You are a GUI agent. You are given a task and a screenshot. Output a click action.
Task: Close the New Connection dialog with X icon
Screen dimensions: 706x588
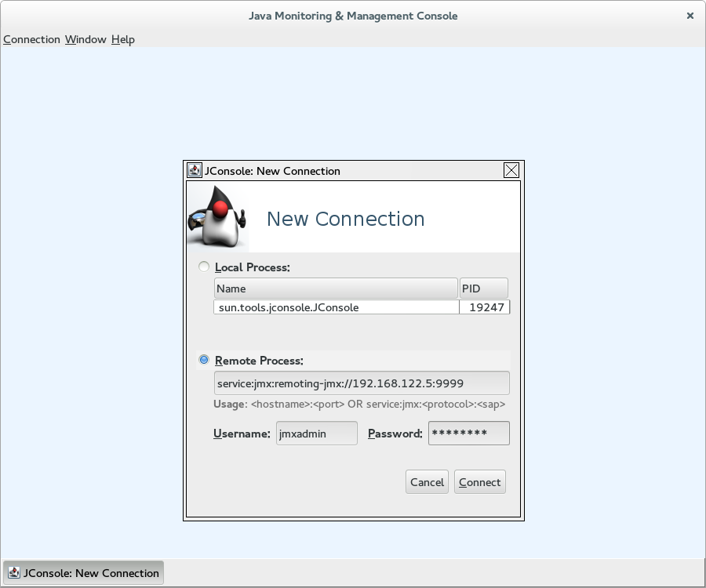coord(511,171)
